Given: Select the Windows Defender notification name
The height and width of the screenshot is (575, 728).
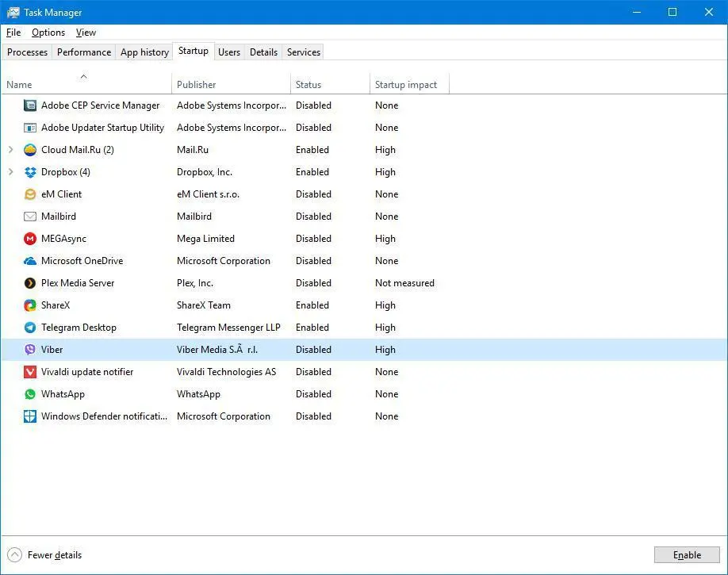Looking at the screenshot, I should [x=104, y=416].
